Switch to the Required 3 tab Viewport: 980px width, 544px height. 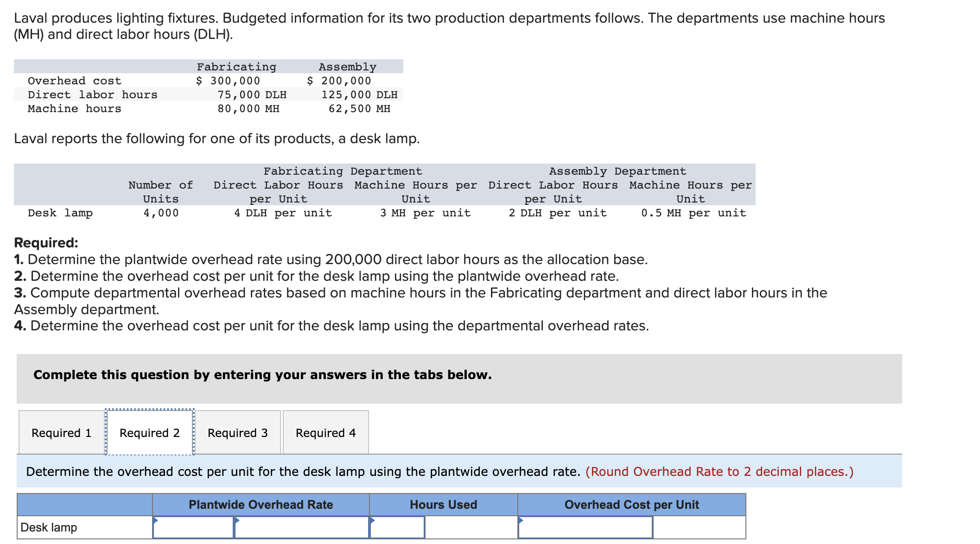click(237, 433)
